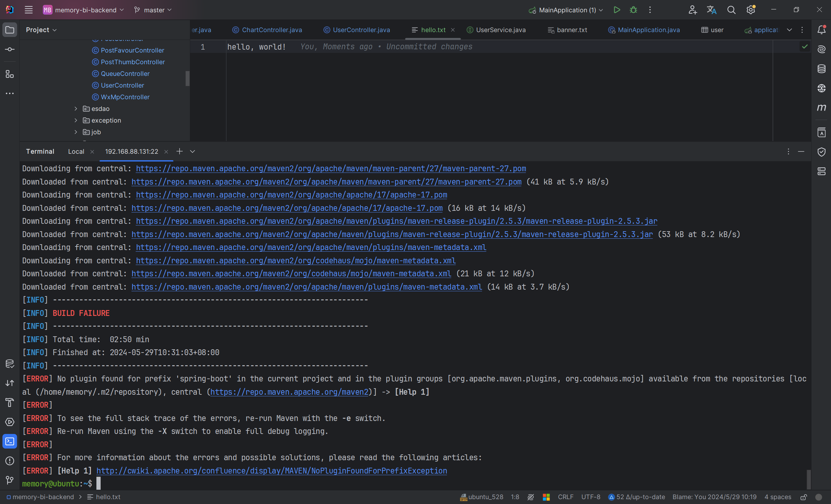Switch to ChartController.java tab
This screenshot has width=831, height=504.
[267, 30]
